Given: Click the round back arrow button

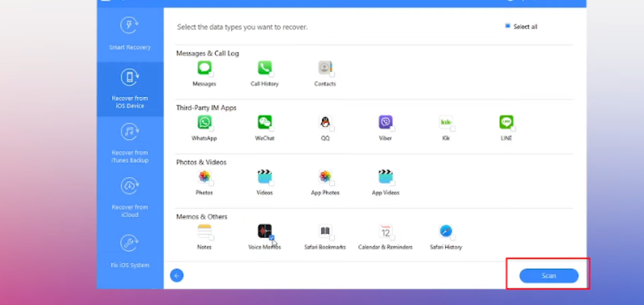Looking at the screenshot, I should (177, 275).
